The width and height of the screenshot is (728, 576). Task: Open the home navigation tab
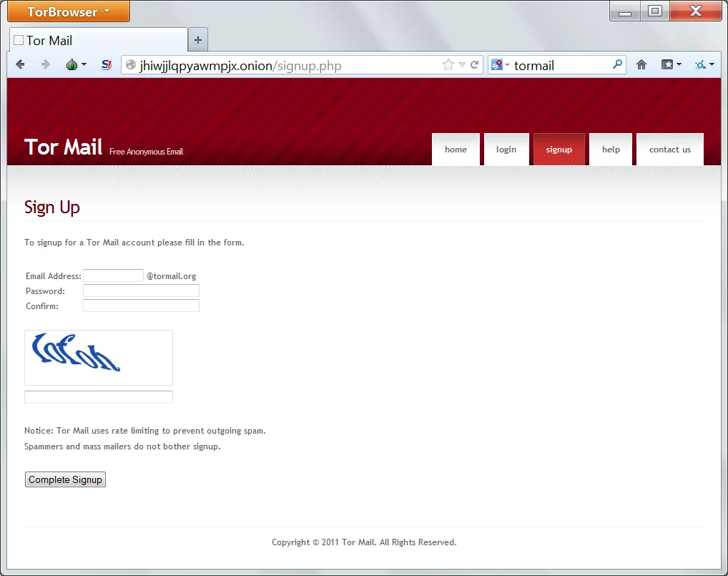point(456,150)
